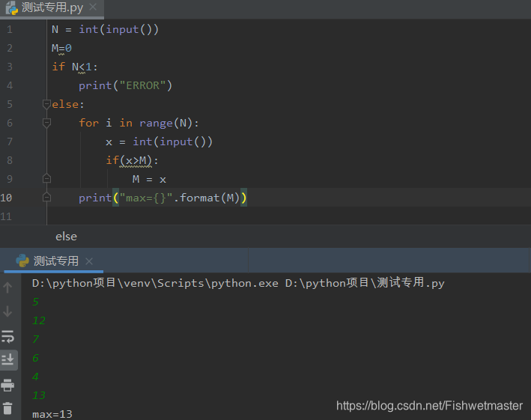The image size is (531, 420).
Task: Click the Python icon on run tab
Action: (x=22, y=261)
